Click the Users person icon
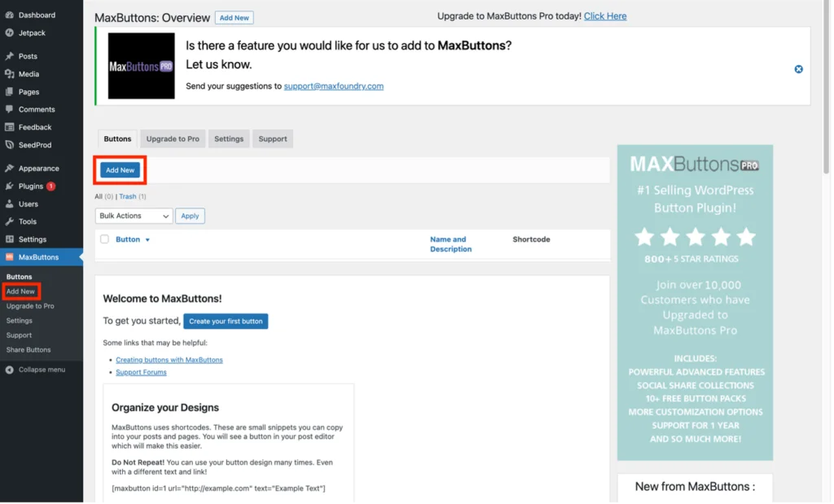Screen dimensions: 834x504 pyautogui.click(x=9, y=204)
